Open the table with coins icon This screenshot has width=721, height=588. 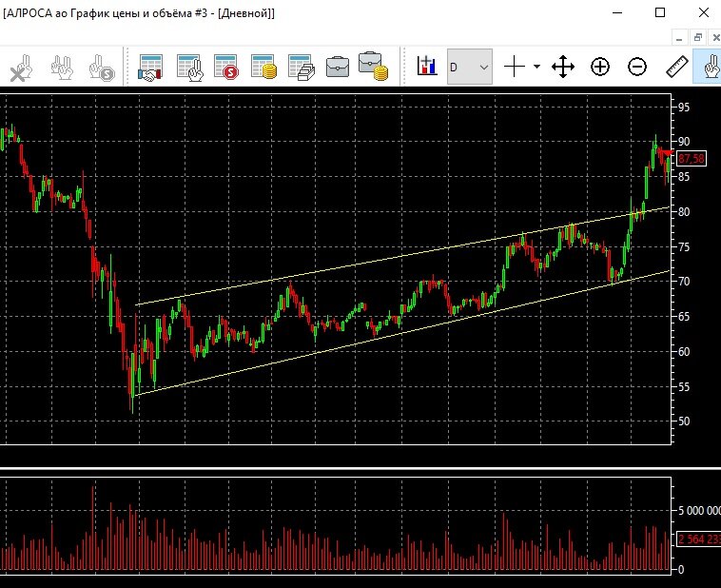(x=263, y=68)
